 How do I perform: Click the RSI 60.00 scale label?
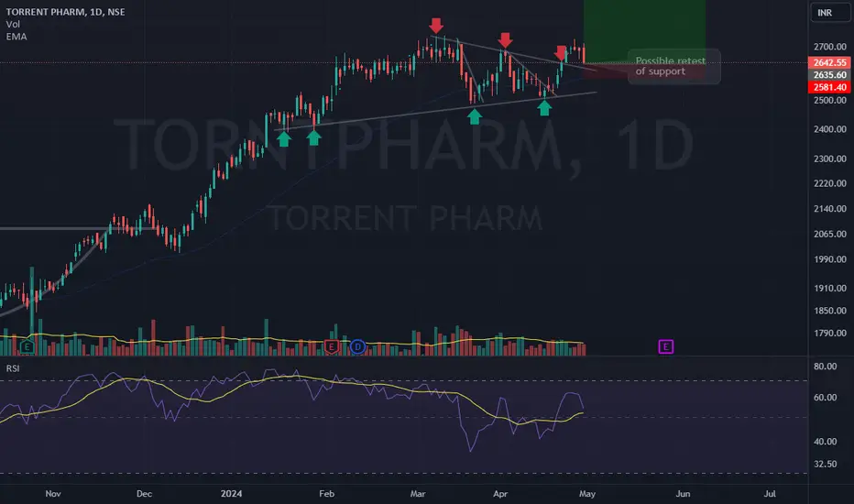pyautogui.click(x=825, y=397)
